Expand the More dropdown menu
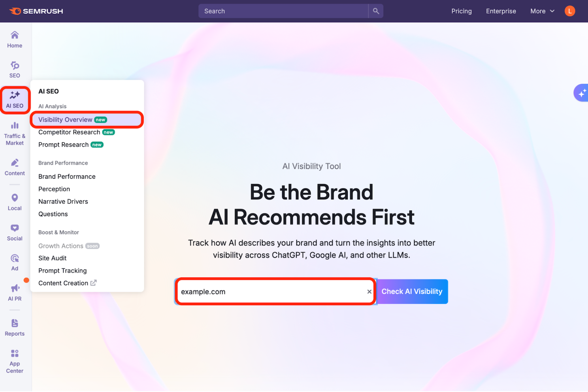This screenshot has width=588, height=392. (x=542, y=11)
